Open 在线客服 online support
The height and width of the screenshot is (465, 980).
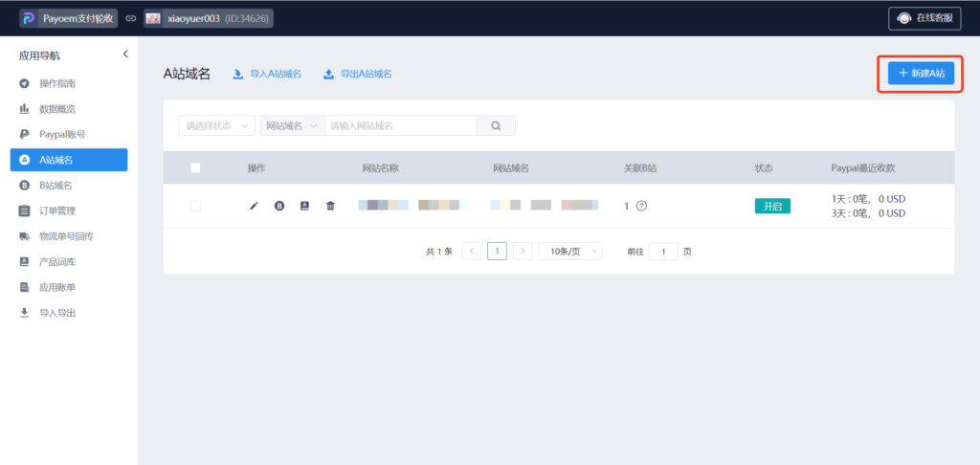(x=924, y=18)
